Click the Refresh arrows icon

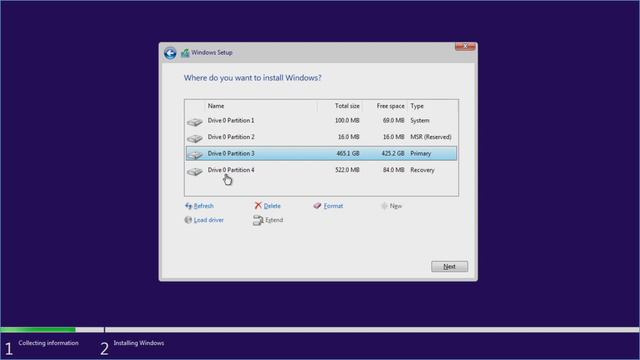(188, 206)
